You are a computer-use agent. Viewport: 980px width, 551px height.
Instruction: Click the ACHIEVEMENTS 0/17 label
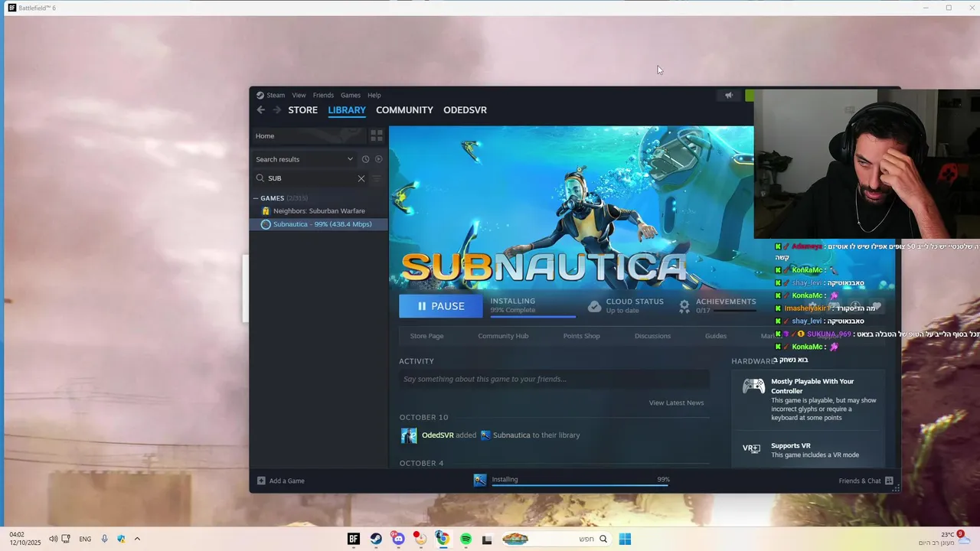tap(726, 305)
